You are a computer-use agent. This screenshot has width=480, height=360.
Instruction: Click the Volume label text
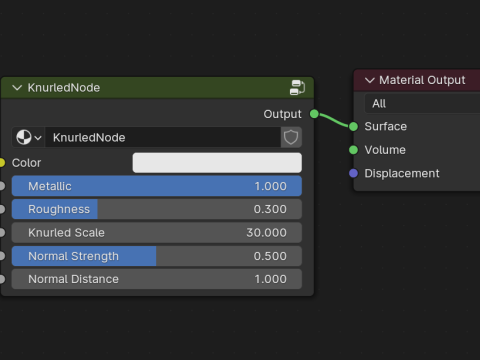[385, 150]
